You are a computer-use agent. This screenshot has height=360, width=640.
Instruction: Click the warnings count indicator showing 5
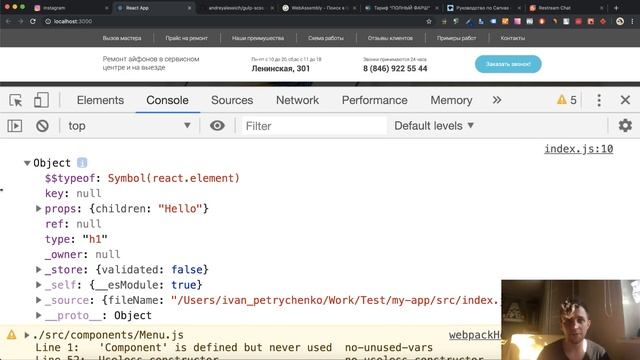coord(567,100)
